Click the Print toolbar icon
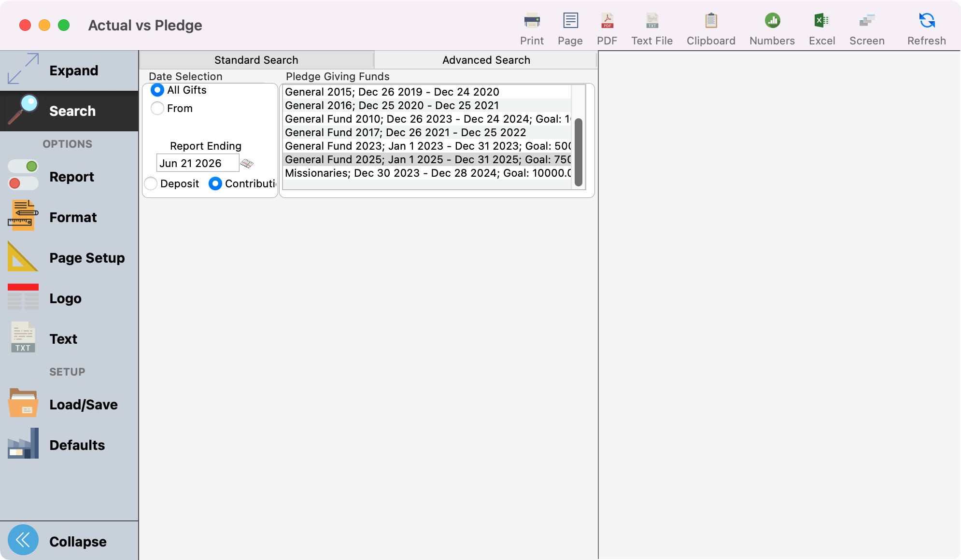961x560 pixels. 532,21
